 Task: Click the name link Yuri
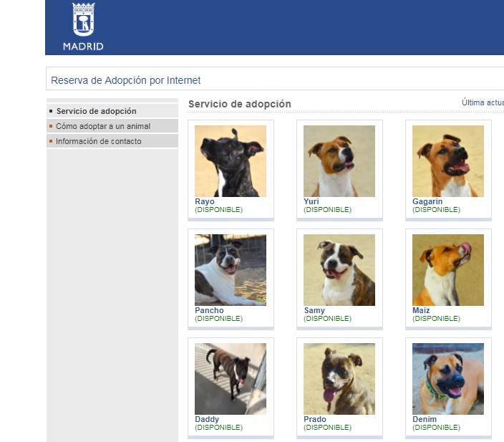click(311, 201)
